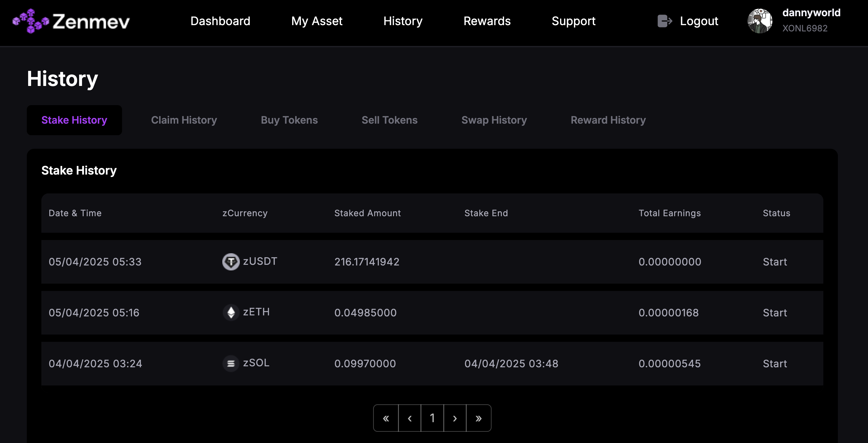
Task: Select the 05/04/2025 05:33 date cell
Action: click(95, 262)
